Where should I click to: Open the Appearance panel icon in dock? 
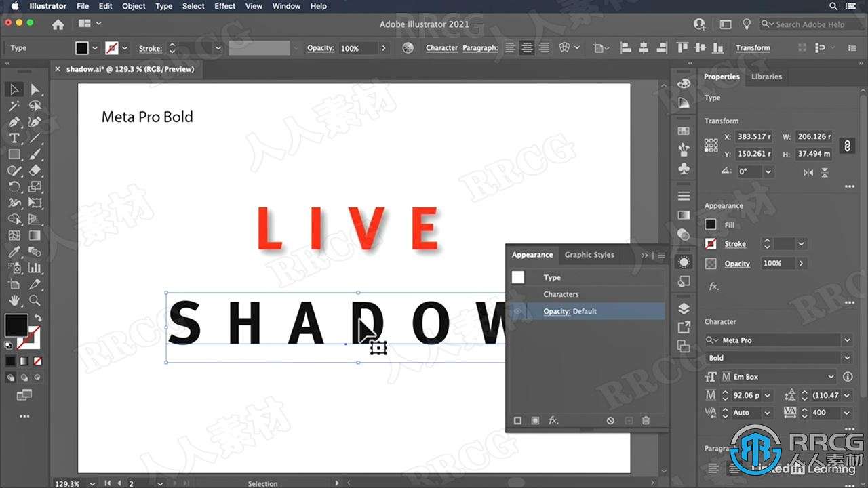click(x=684, y=262)
